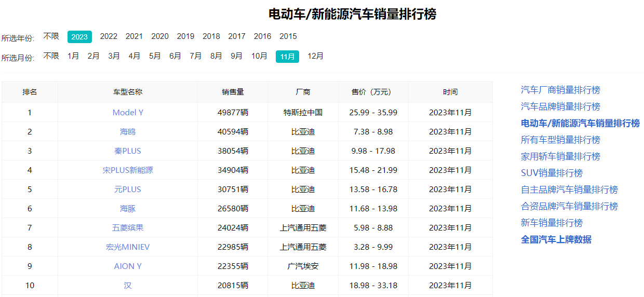This screenshot has width=644, height=297.
Task: Filter by year 2016
Action: (x=262, y=36)
